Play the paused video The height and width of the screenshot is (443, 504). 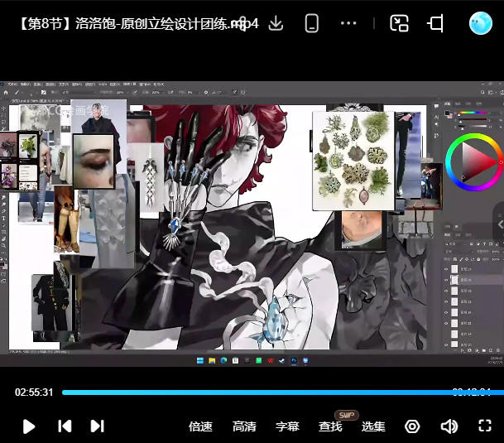pyautogui.click(x=29, y=426)
